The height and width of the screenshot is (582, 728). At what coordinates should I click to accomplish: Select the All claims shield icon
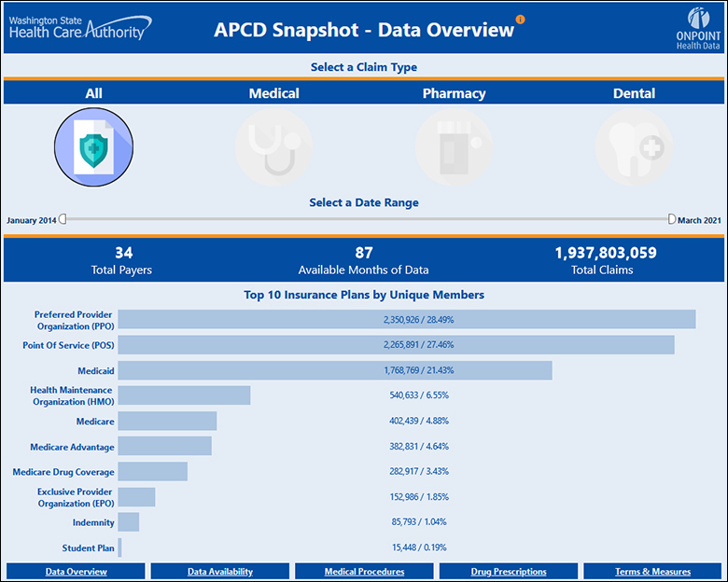pyautogui.click(x=93, y=146)
